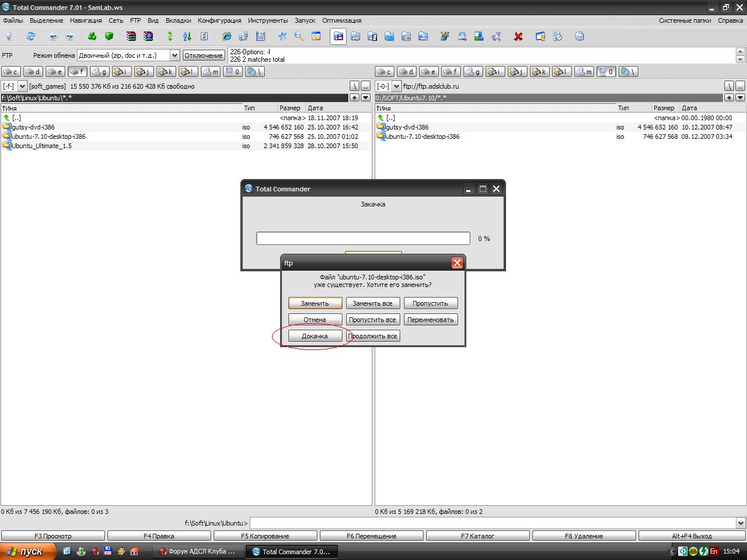Expand left panel drive selector [-f-]
This screenshot has width=747, height=560.
pos(22,86)
